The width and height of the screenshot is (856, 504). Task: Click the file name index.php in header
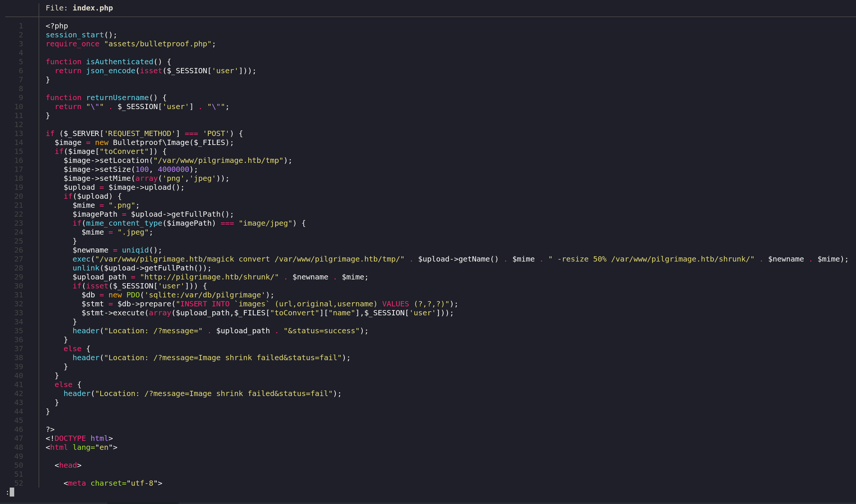click(93, 8)
